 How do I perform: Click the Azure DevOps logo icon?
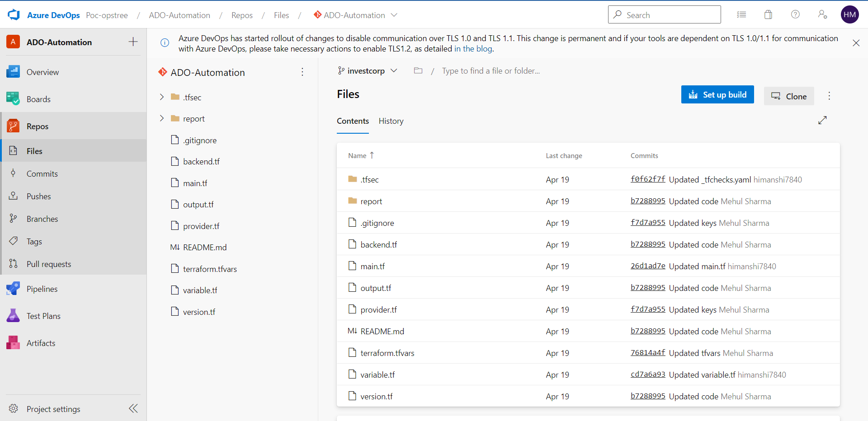[14, 15]
